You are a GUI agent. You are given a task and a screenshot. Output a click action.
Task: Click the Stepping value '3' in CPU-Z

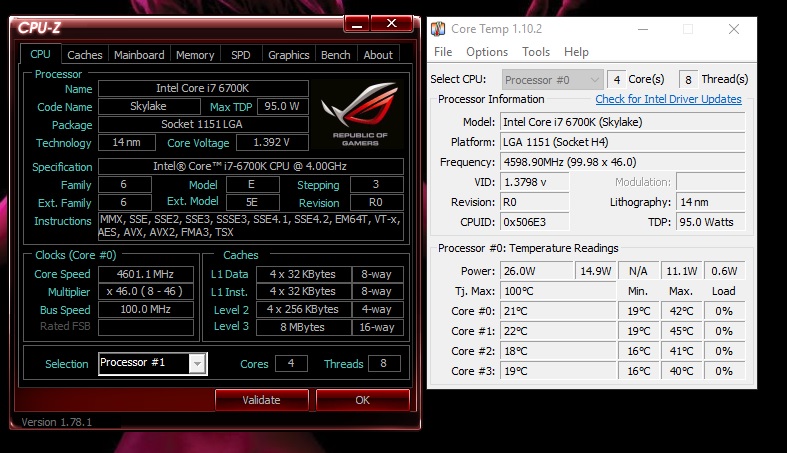(x=376, y=184)
